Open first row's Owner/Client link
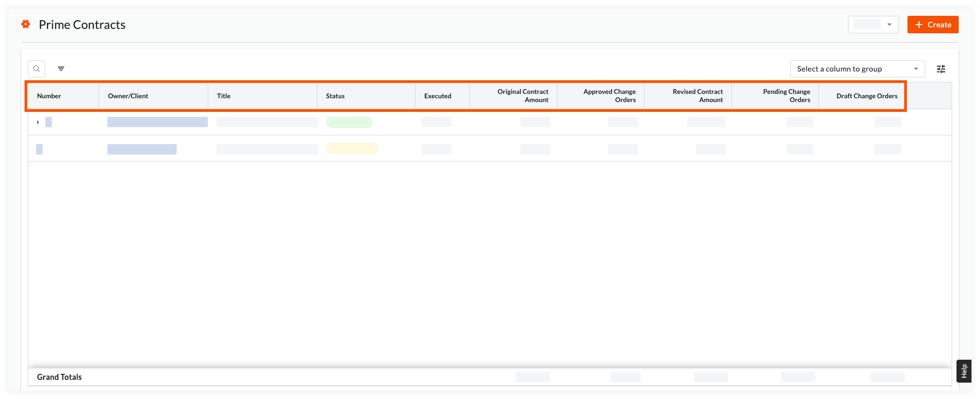Screen dimensions: 980x399 (158, 122)
